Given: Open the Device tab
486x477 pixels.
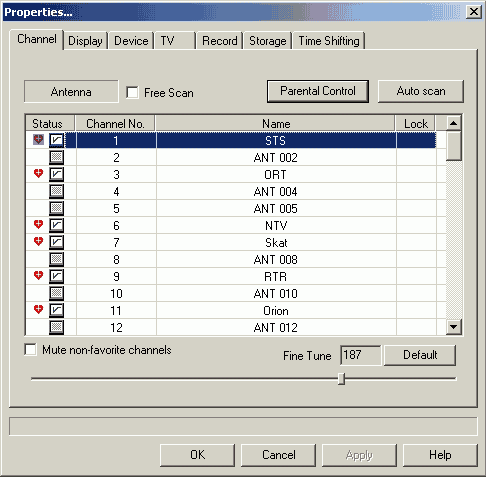Looking at the screenshot, I should coord(131,41).
